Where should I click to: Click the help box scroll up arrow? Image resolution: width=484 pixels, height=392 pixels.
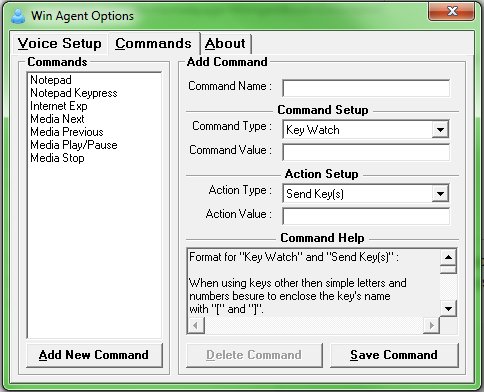pyautogui.click(x=448, y=257)
